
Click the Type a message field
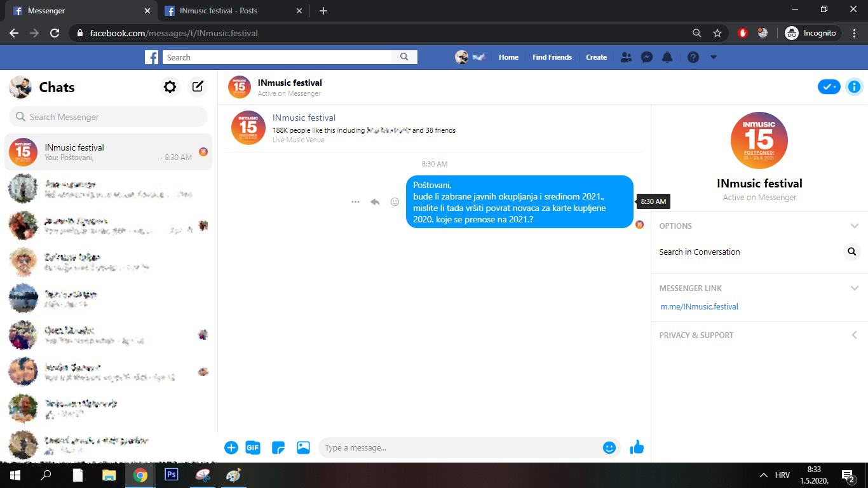(461, 448)
